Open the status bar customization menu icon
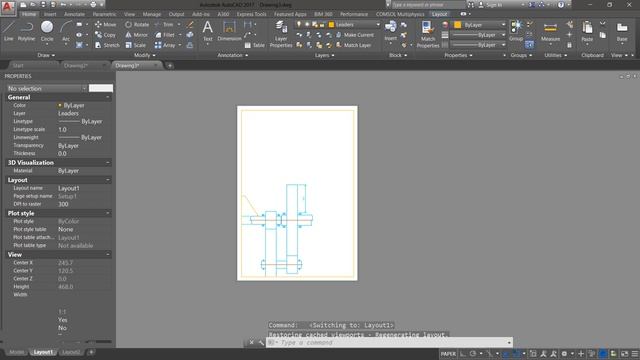640x360 pixels. click(x=635, y=354)
